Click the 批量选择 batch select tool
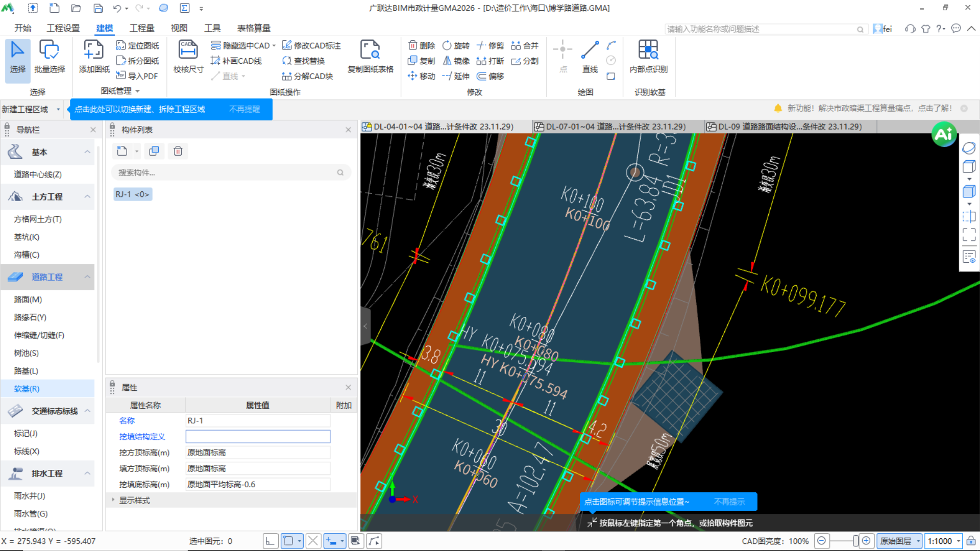Viewport: 980px width, 551px height. point(50,56)
